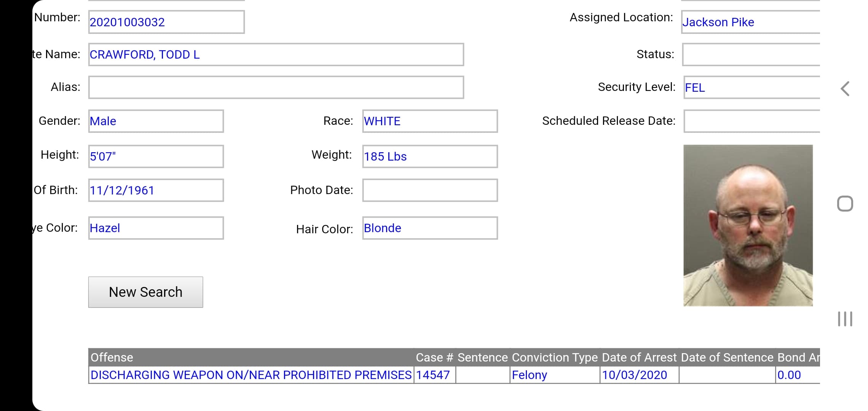Click the booking Number field
868x411 pixels.
tap(166, 22)
